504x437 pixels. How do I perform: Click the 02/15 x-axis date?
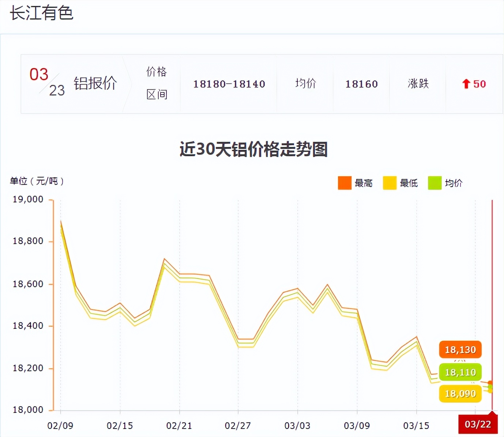click(120, 426)
